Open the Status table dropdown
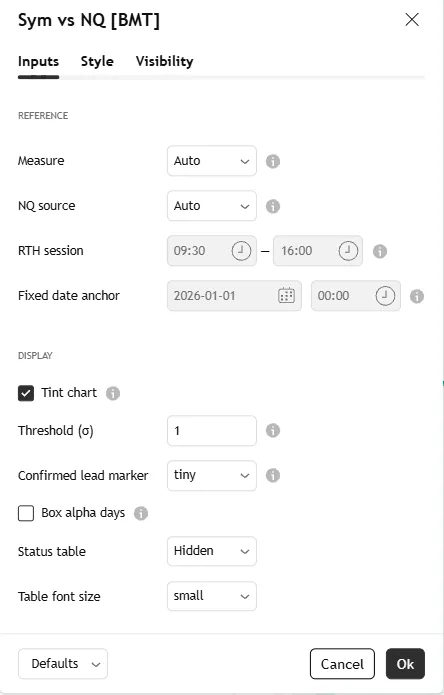Screen dimensions: 444x695 [212, 551]
